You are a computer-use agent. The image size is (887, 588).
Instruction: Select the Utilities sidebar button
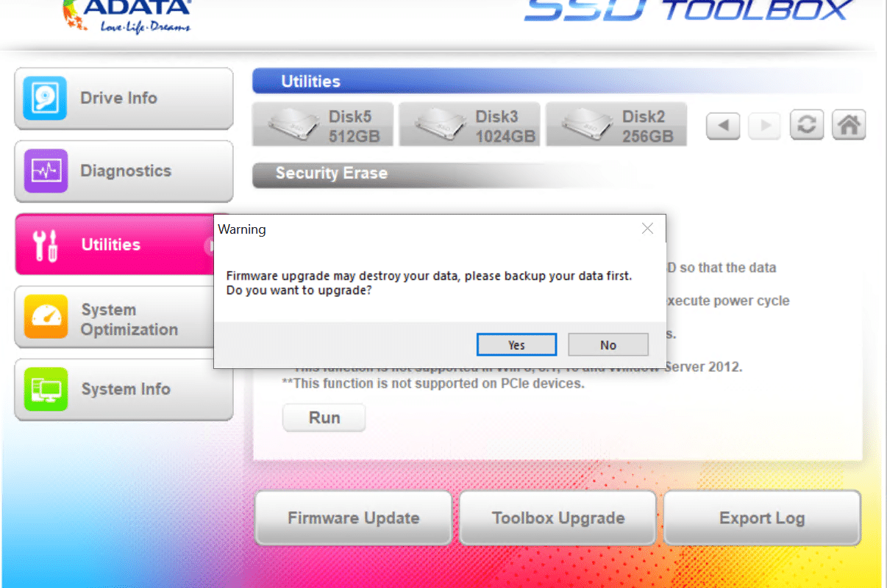pos(114,245)
